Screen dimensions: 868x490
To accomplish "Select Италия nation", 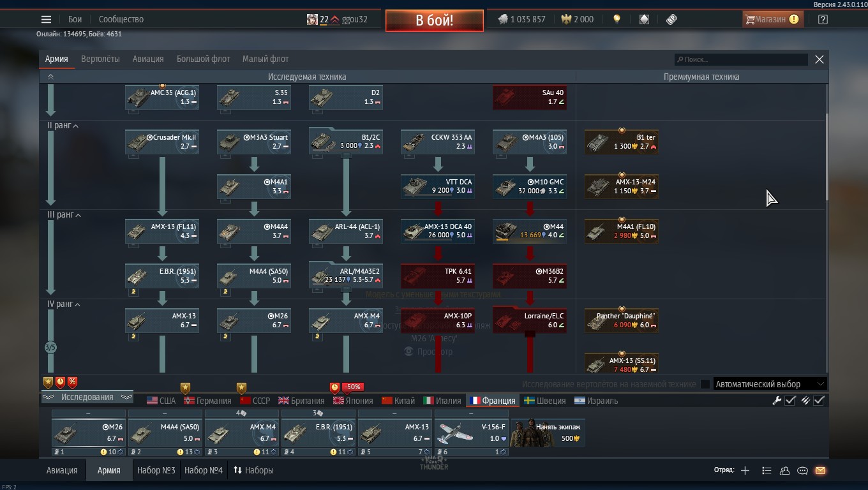I will (x=442, y=401).
